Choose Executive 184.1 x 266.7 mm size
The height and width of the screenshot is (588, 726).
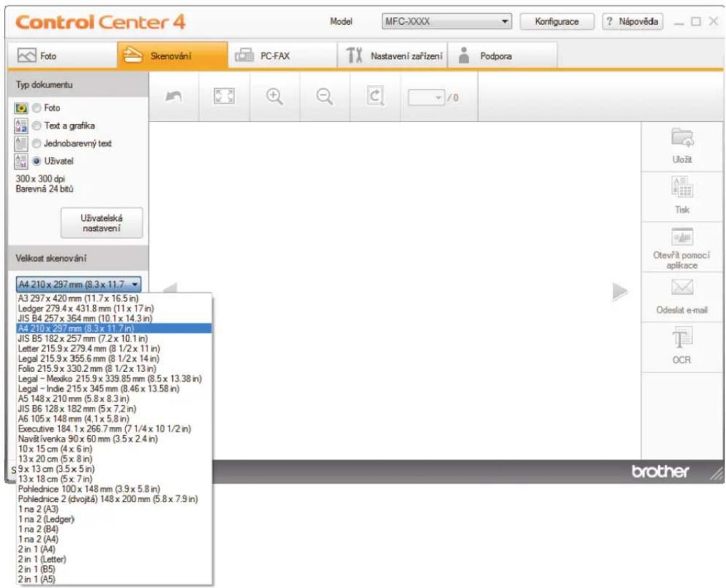(x=114, y=429)
